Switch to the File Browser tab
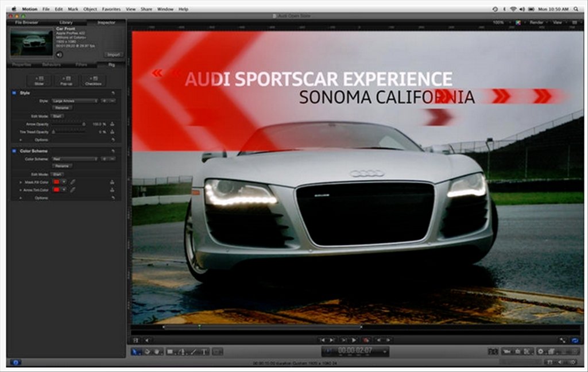This screenshot has height=372, width=588. tap(26, 22)
